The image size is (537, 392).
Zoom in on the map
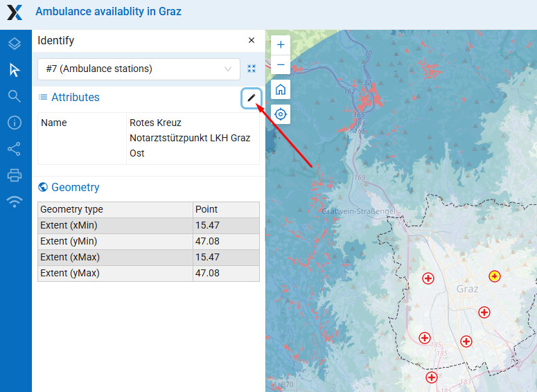pyautogui.click(x=281, y=44)
